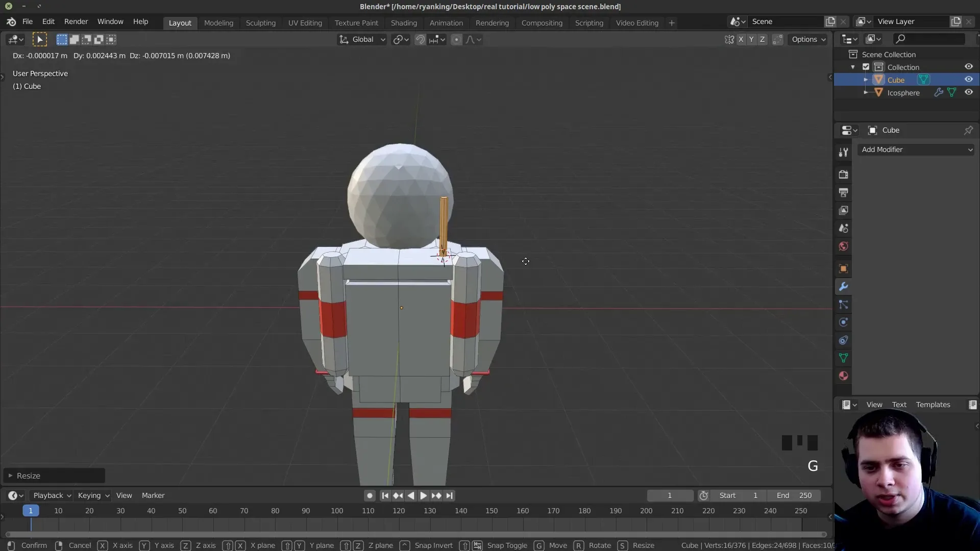Expand the Cube object in outliner

(866, 80)
